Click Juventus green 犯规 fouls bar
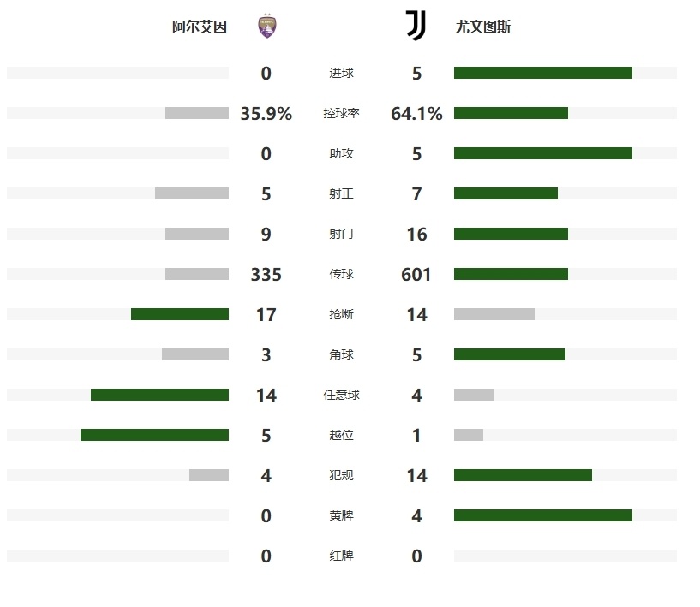 [x=523, y=475]
